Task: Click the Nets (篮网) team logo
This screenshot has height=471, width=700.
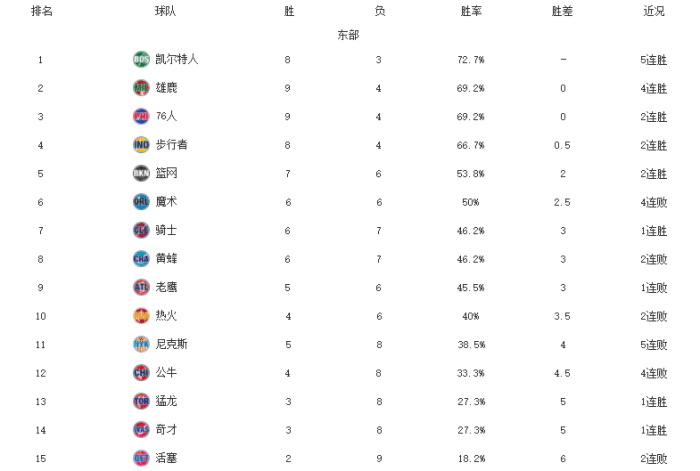Action: click(141, 173)
